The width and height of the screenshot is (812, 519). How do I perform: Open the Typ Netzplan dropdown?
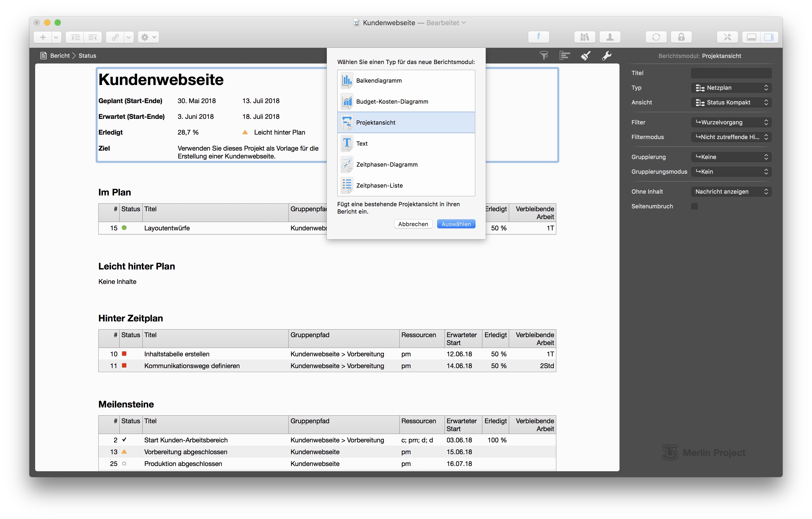point(731,88)
